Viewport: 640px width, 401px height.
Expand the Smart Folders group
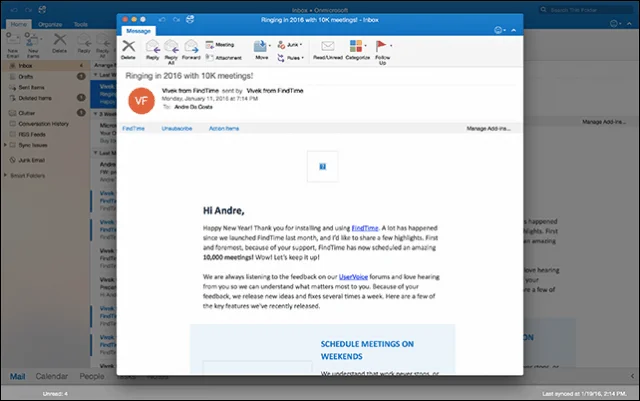click(x=5, y=175)
